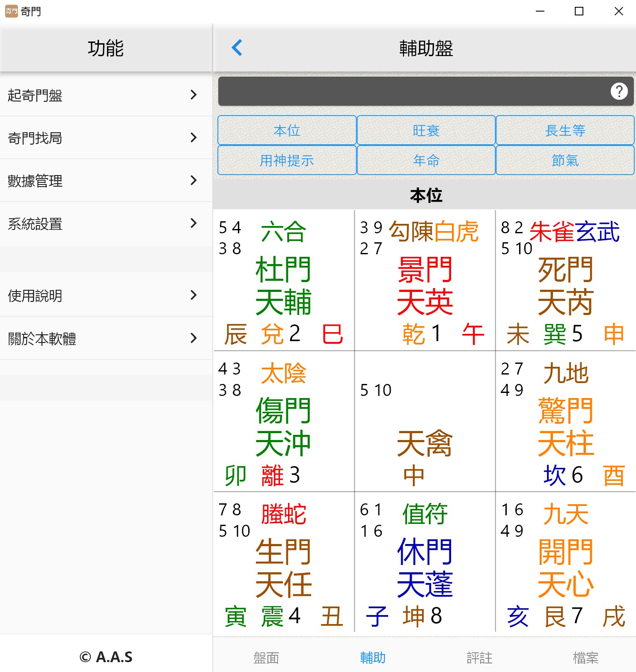This screenshot has height=672, width=636.
Task: Click the 奇門 app icon in title bar
Action: coord(11,11)
